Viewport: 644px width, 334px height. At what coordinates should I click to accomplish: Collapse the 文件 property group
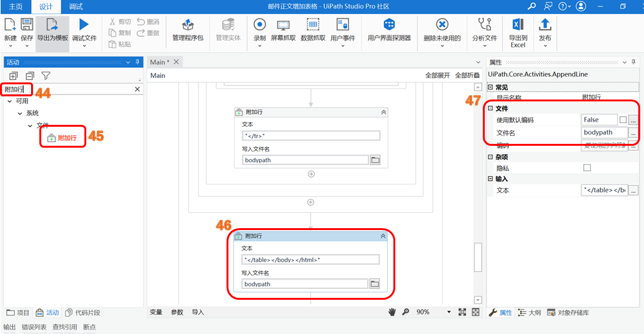click(490, 108)
